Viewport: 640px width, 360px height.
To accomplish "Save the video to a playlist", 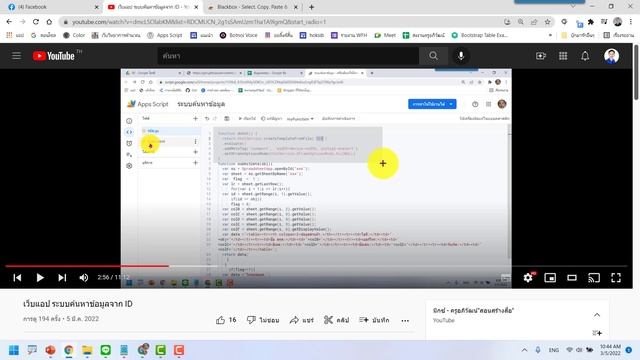I will click(374, 320).
